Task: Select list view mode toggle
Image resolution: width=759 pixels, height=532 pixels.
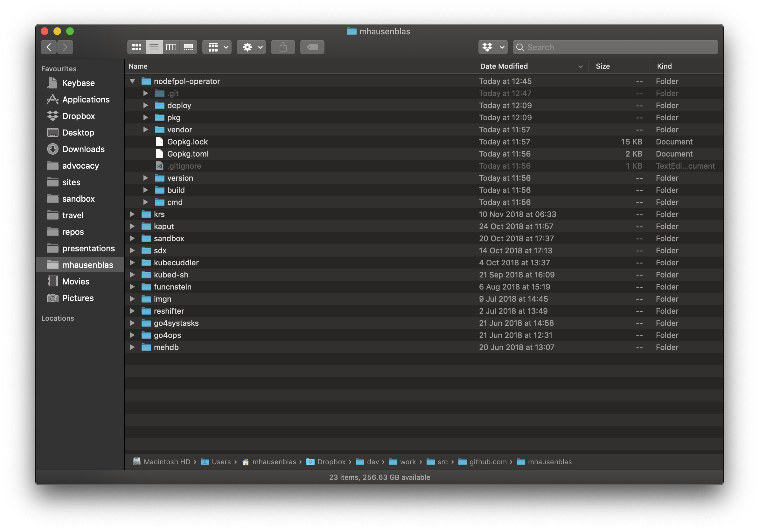Action: coord(154,47)
